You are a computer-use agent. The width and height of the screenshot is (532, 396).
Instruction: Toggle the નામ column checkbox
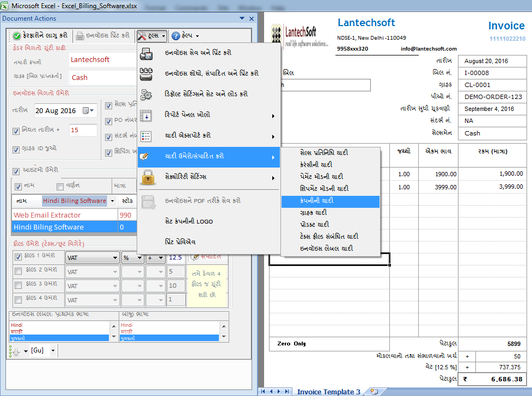click(19, 187)
